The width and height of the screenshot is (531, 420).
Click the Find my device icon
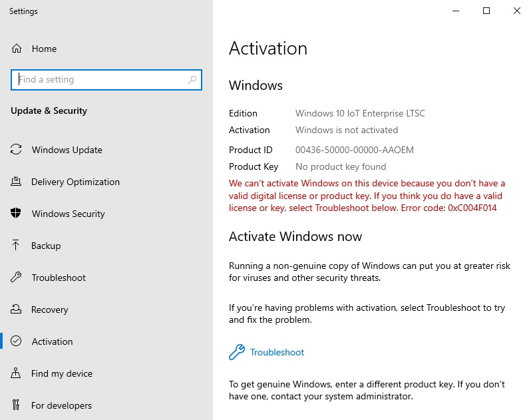pyautogui.click(x=17, y=373)
